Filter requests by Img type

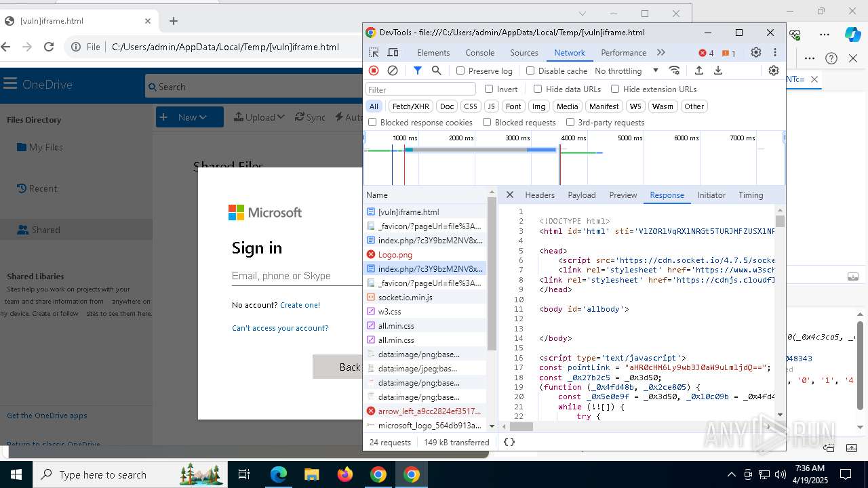pyautogui.click(x=539, y=106)
